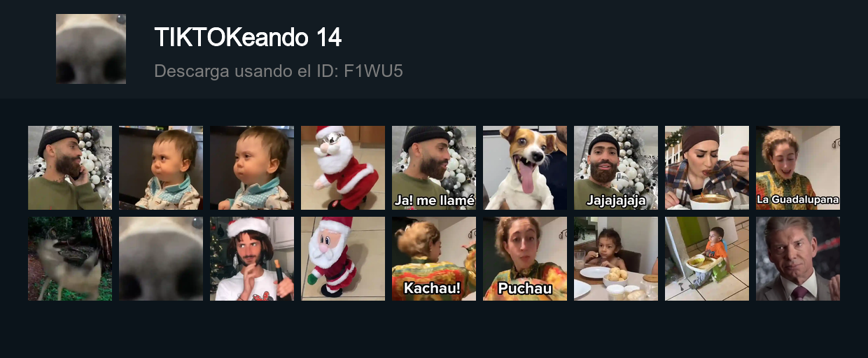Image resolution: width=868 pixels, height=358 pixels.
Task: Open girl at dining table sticker
Action: (x=616, y=259)
